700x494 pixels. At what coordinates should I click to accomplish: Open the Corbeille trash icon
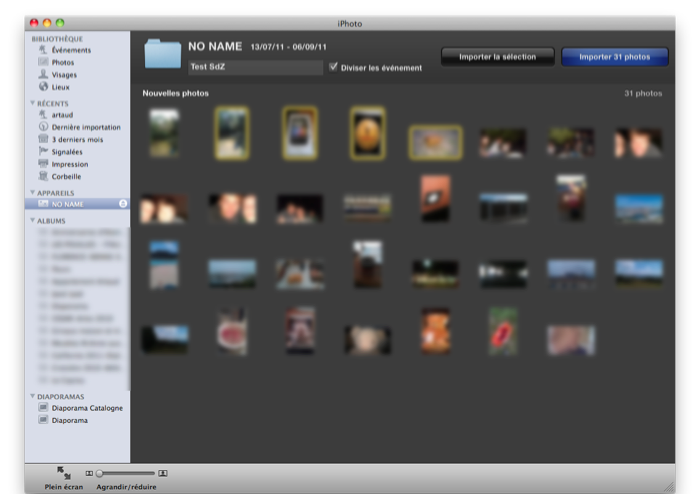click(x=43, y=176)
